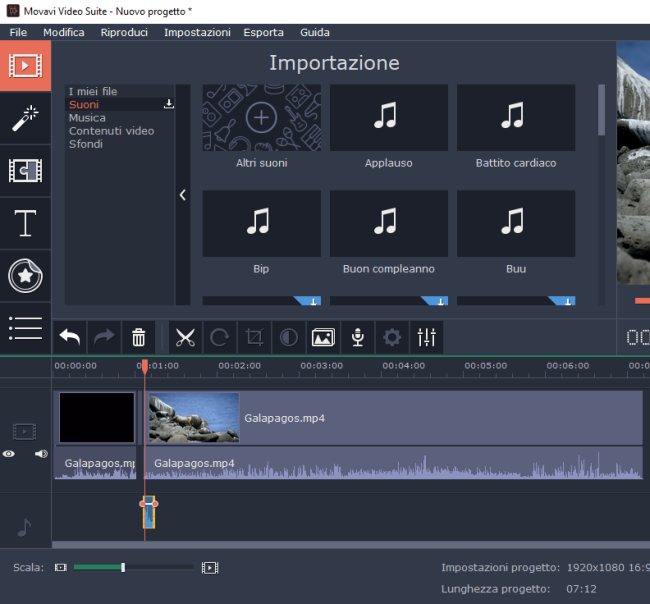Image resolution: width=650 pixels, height=604 pixels.
Task: Click the Altri suoni add tile
Action: point(262,118)
